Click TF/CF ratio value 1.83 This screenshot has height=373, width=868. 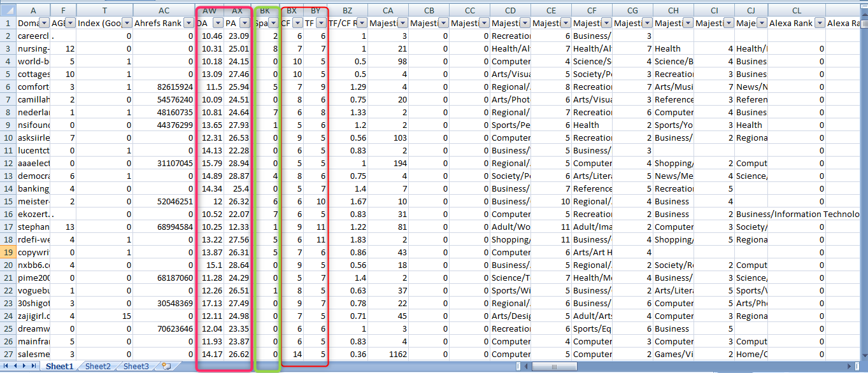coord(347,239)
